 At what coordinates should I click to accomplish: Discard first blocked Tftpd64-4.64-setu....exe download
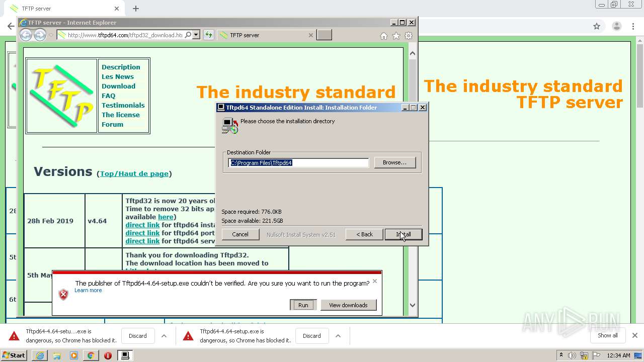tap(137, 336)
